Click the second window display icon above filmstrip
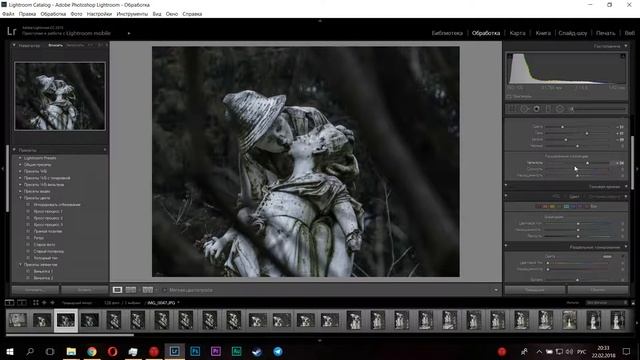 (x=22, y=302)
